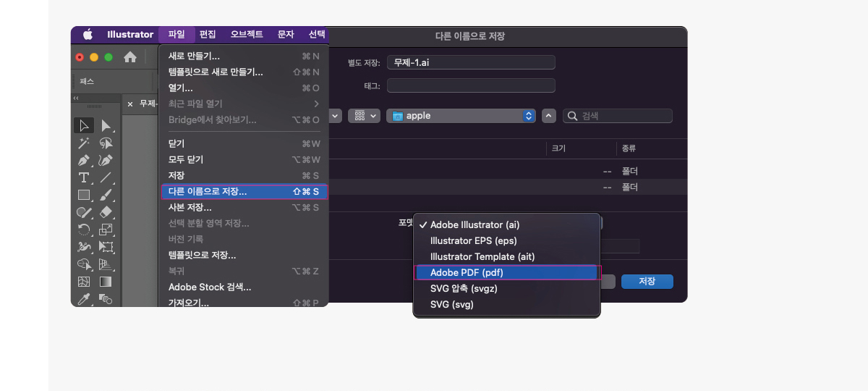Choose the Shape Builder tool
This screenshot has width=868, height=391.
point(84,264)
